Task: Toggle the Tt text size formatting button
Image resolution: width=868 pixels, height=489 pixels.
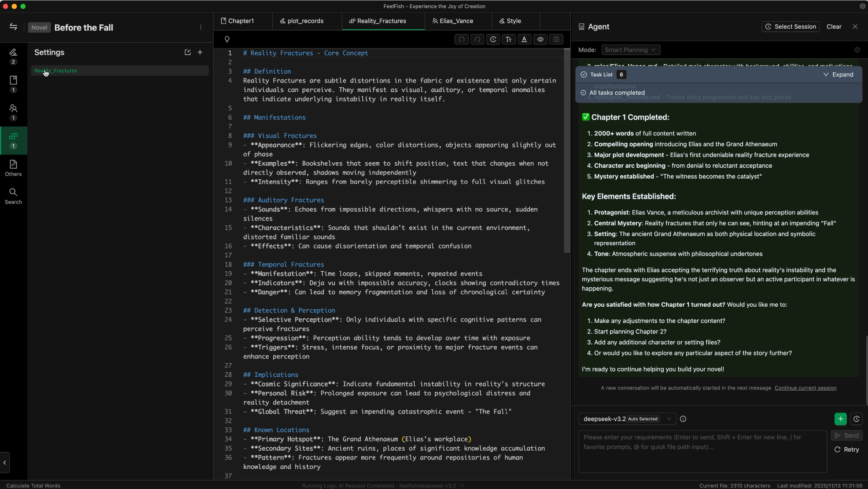Action: (x=508, y=39)
